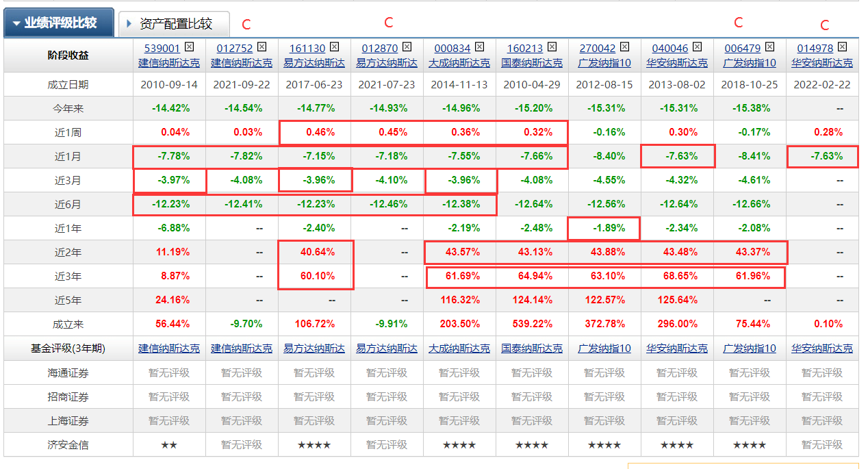
Task: Open 华安纳斯达克 name link below code 014978
Action: tap(822, 63)
